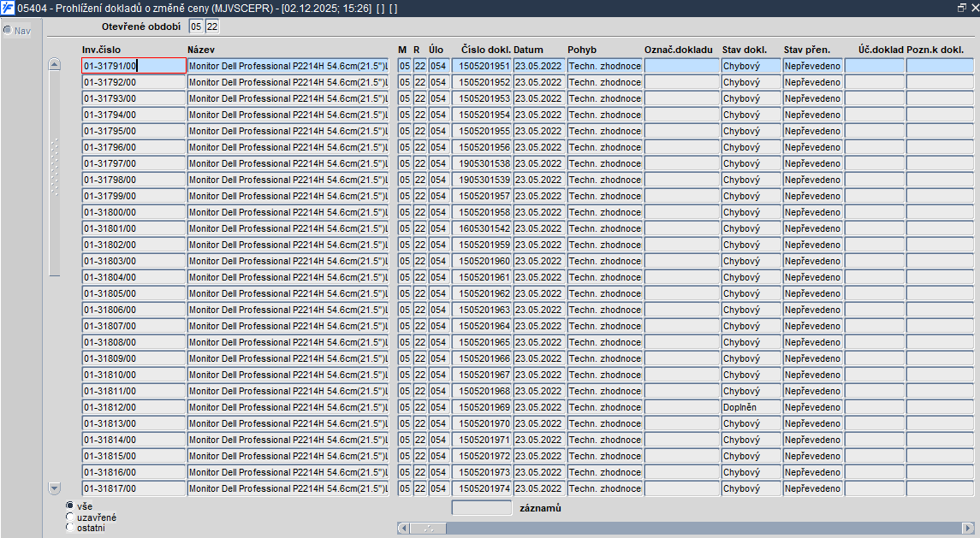Click 'Úč.doklad' field in row 01-31791/00
This screenshot has width=980, height=538.
coord(875,66)
